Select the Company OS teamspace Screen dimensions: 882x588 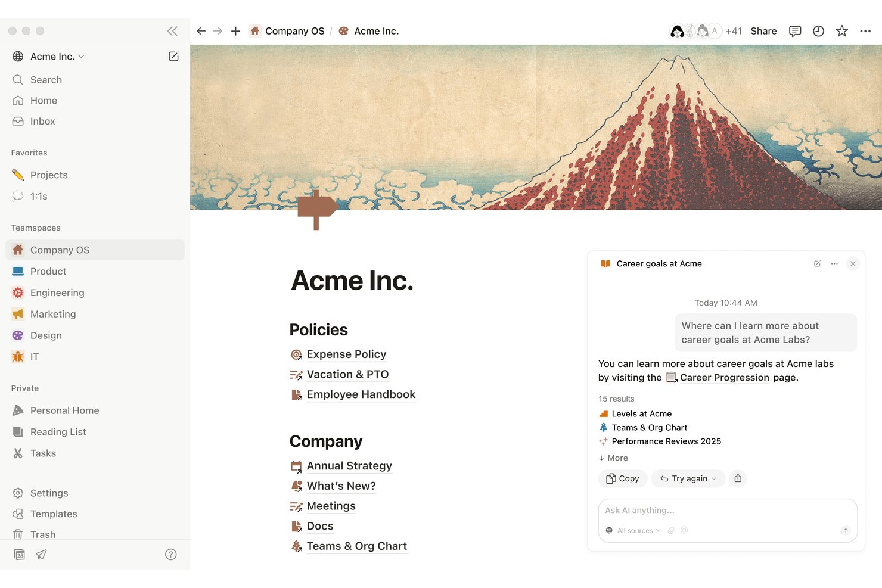(x=95, y=250)
